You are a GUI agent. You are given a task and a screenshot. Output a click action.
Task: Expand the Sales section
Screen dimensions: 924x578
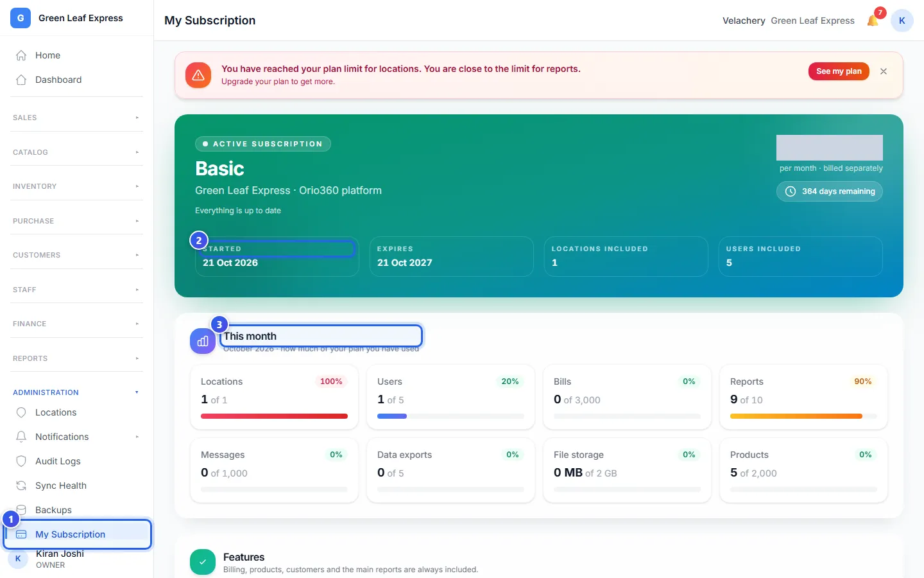pos(76,118)
